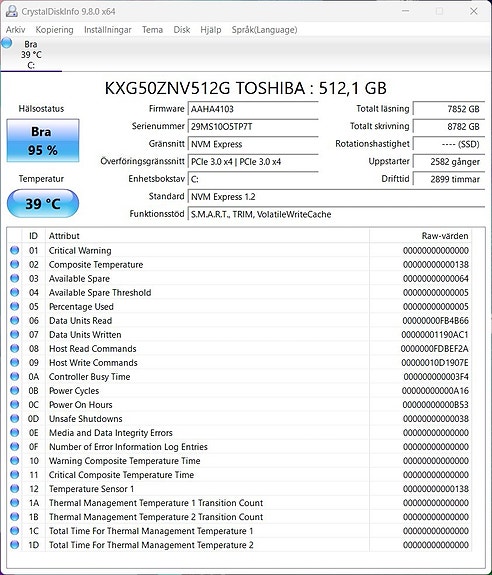
Task: Click the status icon beside Critical Warning
Action: 15,250
